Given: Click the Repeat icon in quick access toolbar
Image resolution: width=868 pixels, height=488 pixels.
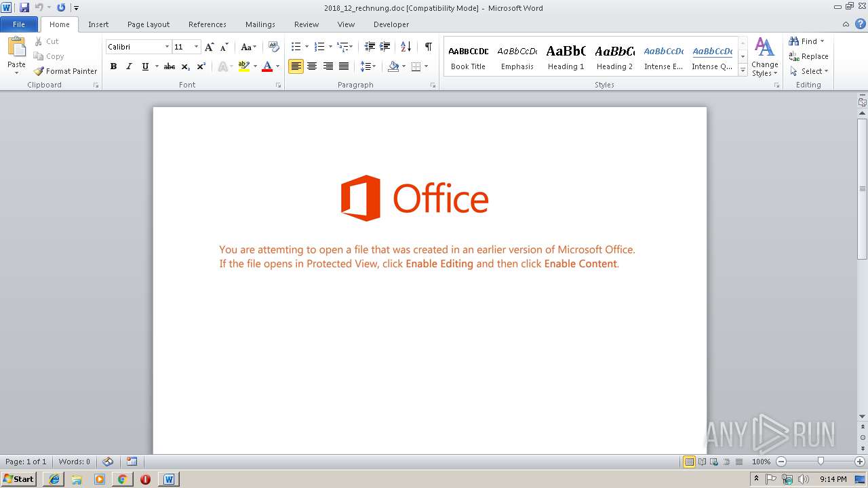Looking at the screenshot, I should 61,7.
